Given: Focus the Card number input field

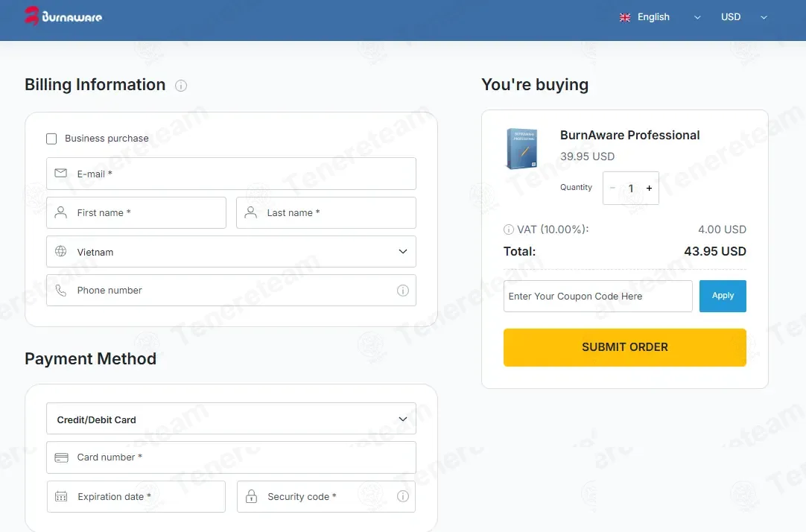Looking at the screenshot, I should 232,457.
